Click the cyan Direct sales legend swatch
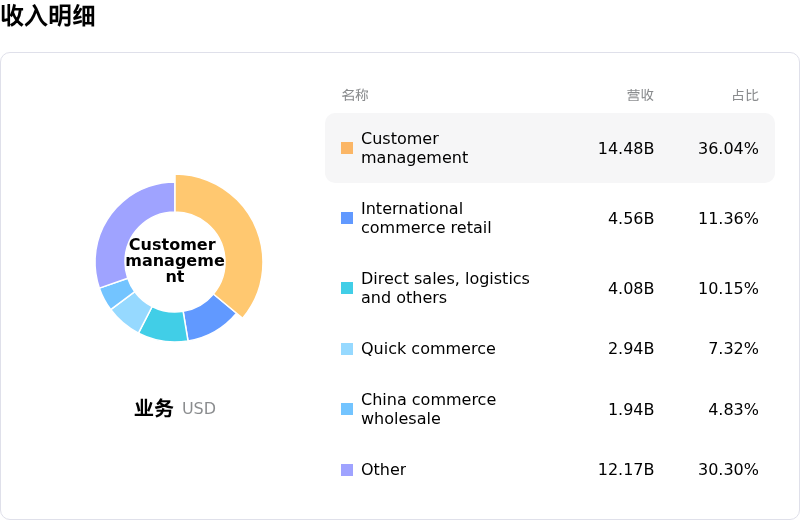The height and width of the screenshot is (520, 800). coord(347,288)
